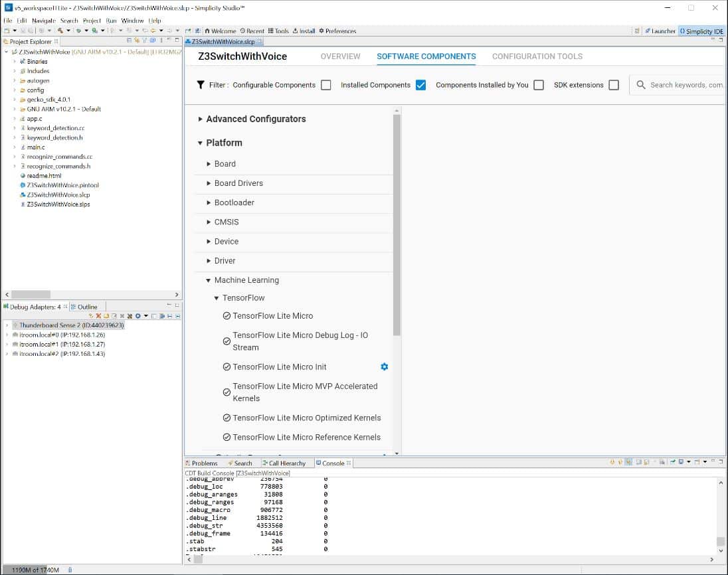Expand the Board category

pos(209,164)
